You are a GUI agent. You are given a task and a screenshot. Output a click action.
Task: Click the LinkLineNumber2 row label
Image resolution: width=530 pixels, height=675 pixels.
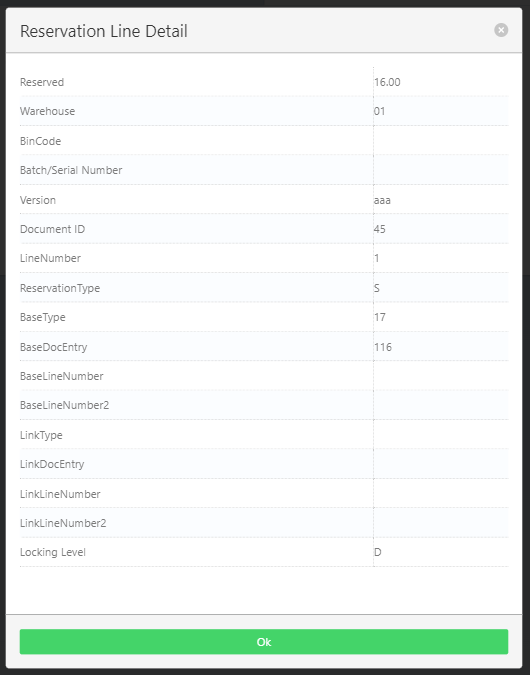[63, 523]
